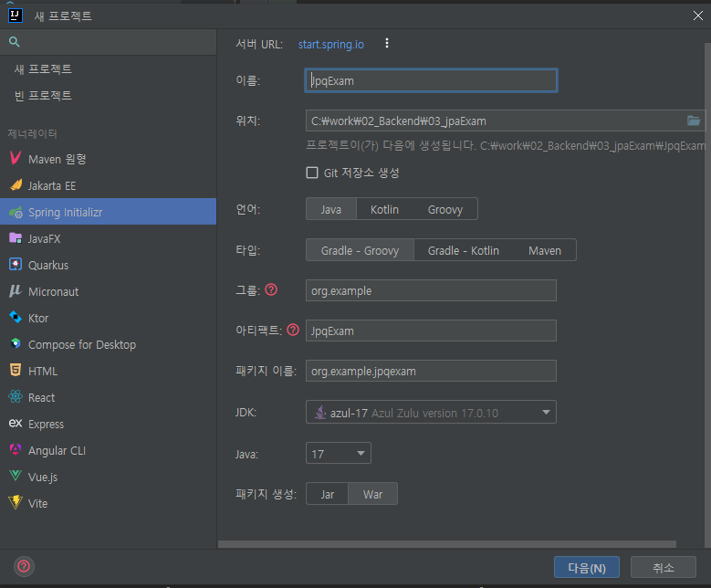Close the 새 프로젝트 dialog
The height and width of the screenshot is (588, 711).
[x=698, y=16]
